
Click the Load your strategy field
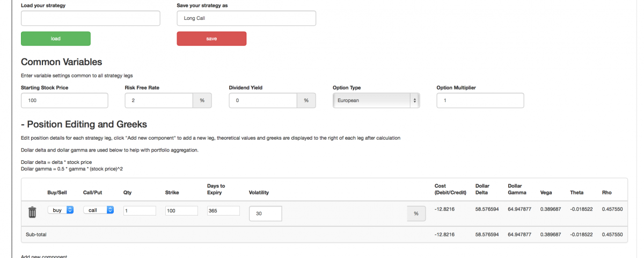[x=90, y=18]
